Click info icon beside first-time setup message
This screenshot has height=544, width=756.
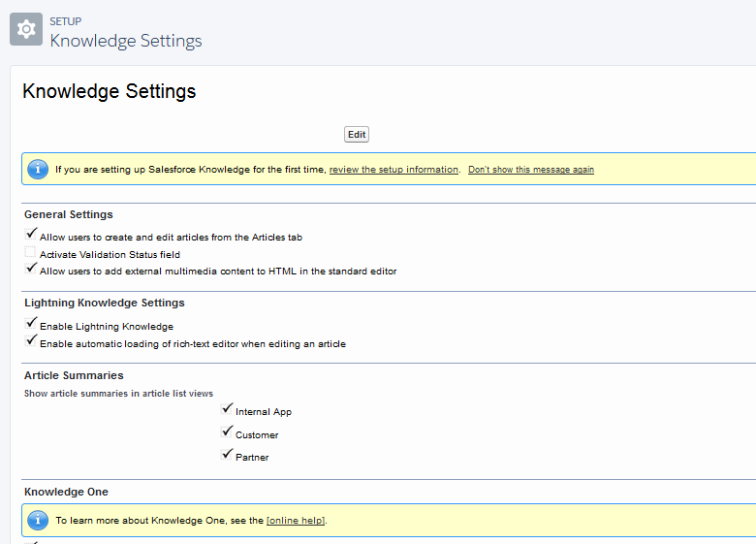click(x=38, y=169)
